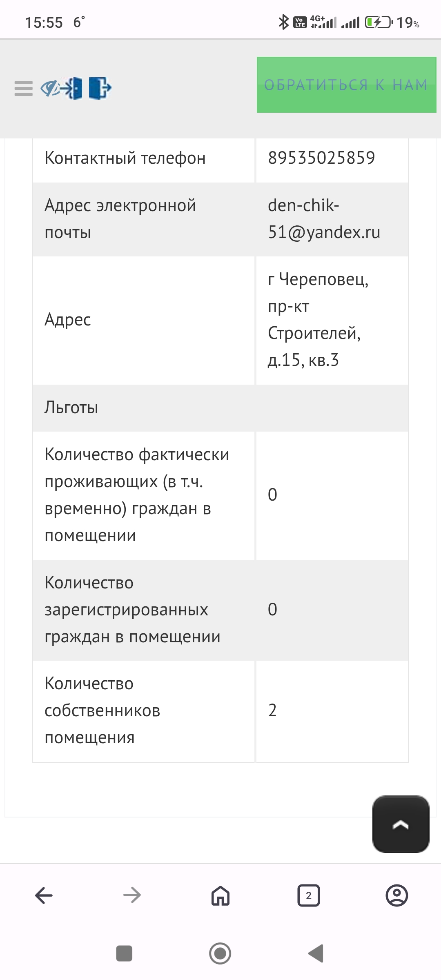
Task: Tap Android recent apps square button
Action: 124,953
